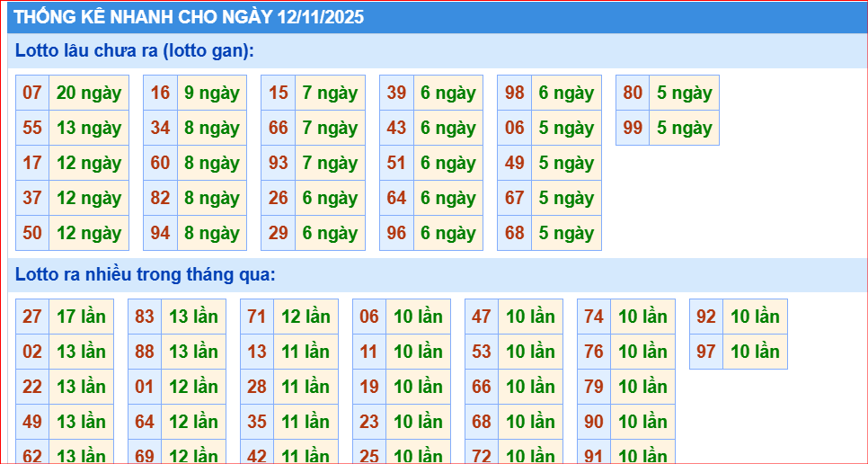Image resolution: width=868 pixels, height=464 pixels.
Task: Select number 34 with 8 ngày
Action: click(x=160, y=128)
